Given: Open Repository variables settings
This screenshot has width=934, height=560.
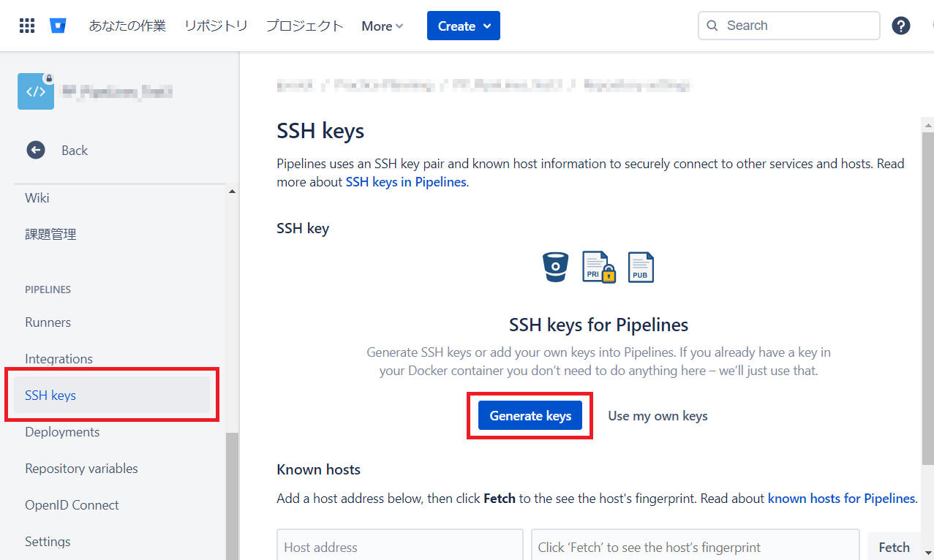Looking at the screenshot, I should pos(81,469).
